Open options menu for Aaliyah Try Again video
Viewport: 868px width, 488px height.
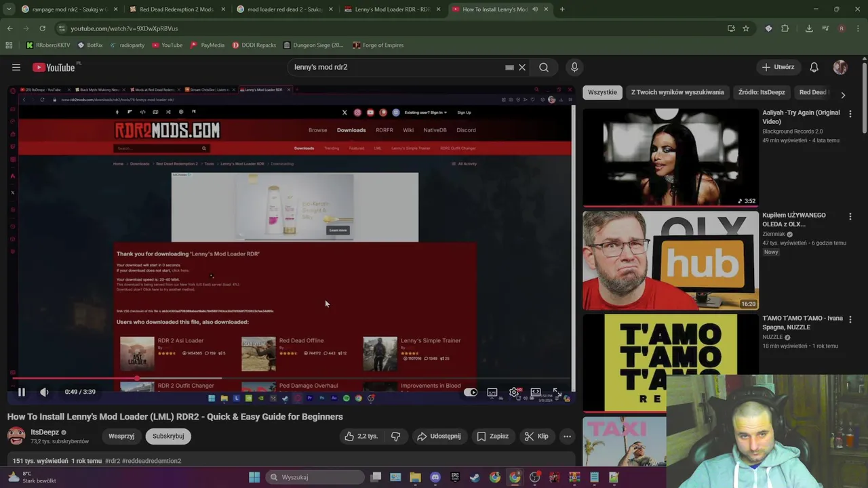pos(850,114)
